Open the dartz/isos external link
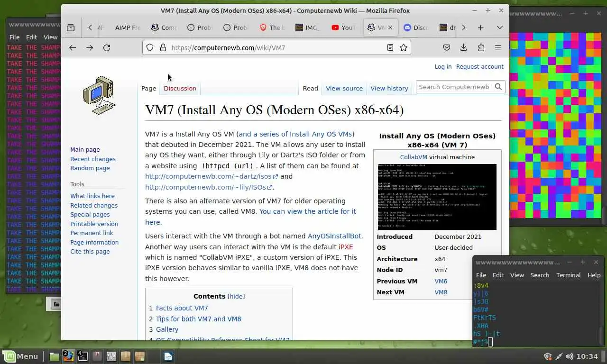 pyautogui.click(x=212, y=176)
